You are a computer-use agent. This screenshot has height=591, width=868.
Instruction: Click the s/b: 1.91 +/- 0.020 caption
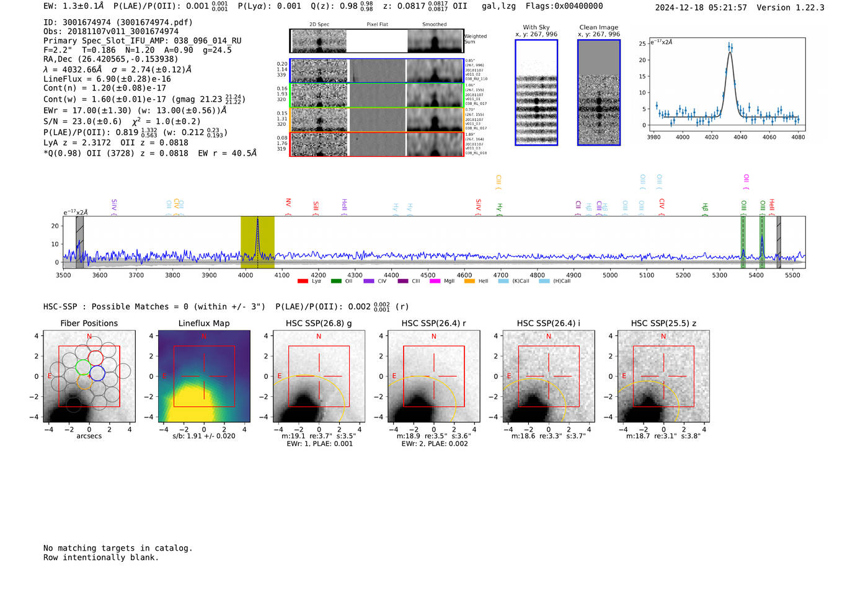(x=204, y=436)
